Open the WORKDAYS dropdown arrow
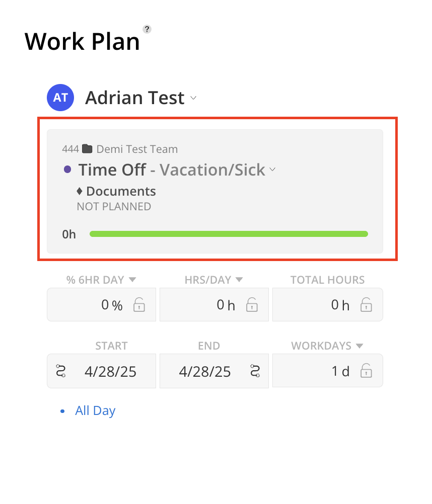 [359, 346]
